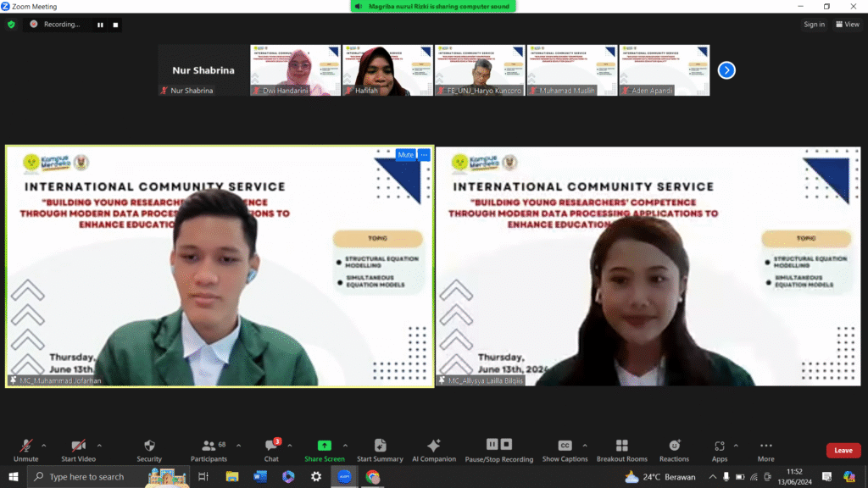Open the Participants panel
Screen dimensions: 868x488
[x=209, y=450]
